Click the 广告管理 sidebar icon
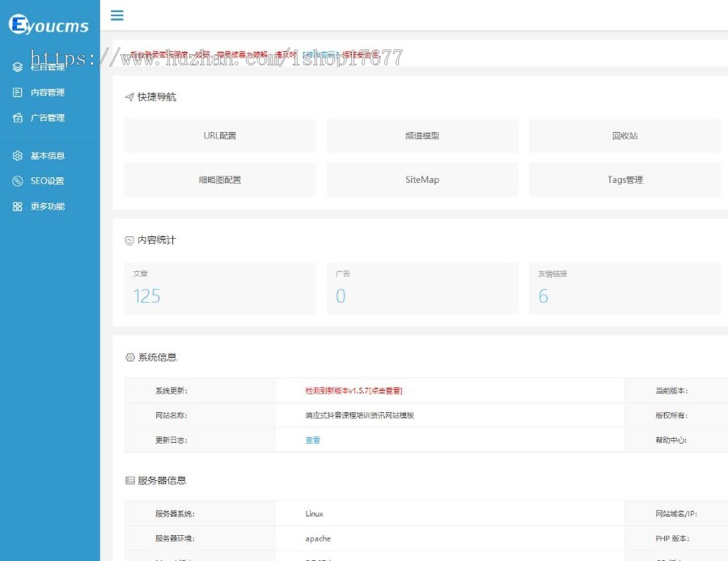Image resolution: width=728 pixels, height=561 pixels. (x=17, y=117)
